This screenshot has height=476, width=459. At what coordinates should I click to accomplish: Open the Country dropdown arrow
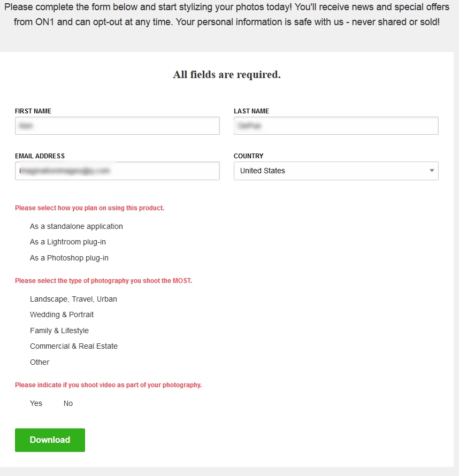(x=432, y=171)
